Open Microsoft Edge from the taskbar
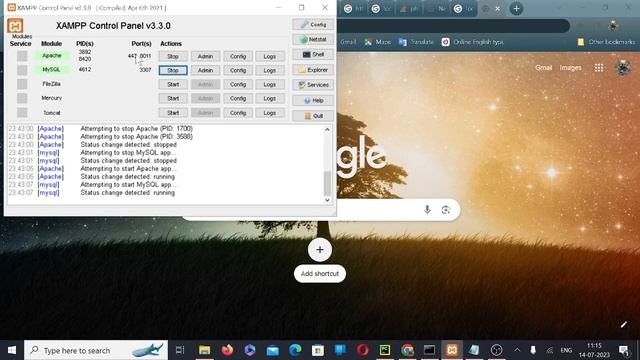 point(295,350)
